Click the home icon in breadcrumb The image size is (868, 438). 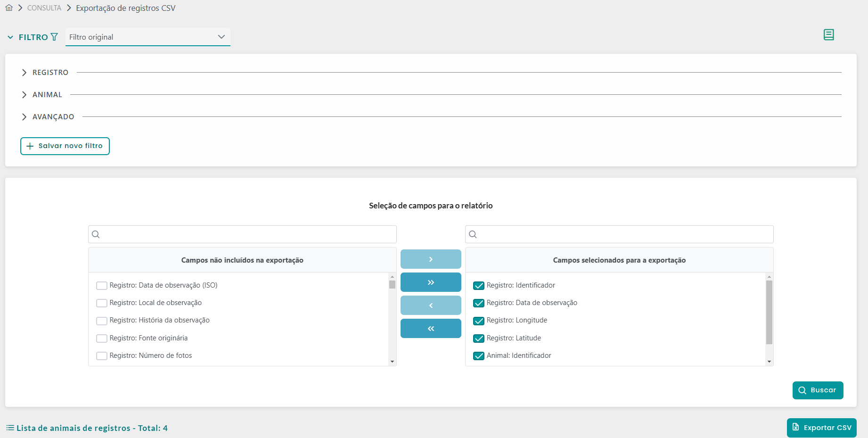pos(9,8)
